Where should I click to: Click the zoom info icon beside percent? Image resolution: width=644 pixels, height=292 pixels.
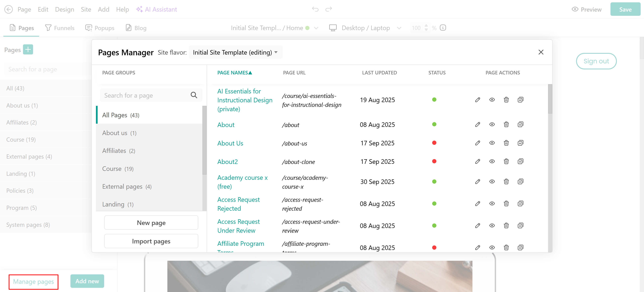(x=443, y=28)
